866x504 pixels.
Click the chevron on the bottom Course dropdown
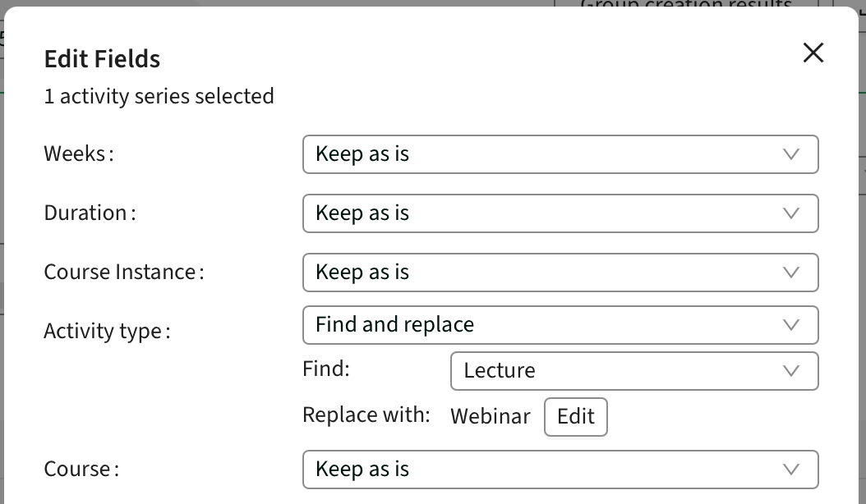(x=791, y=470)
